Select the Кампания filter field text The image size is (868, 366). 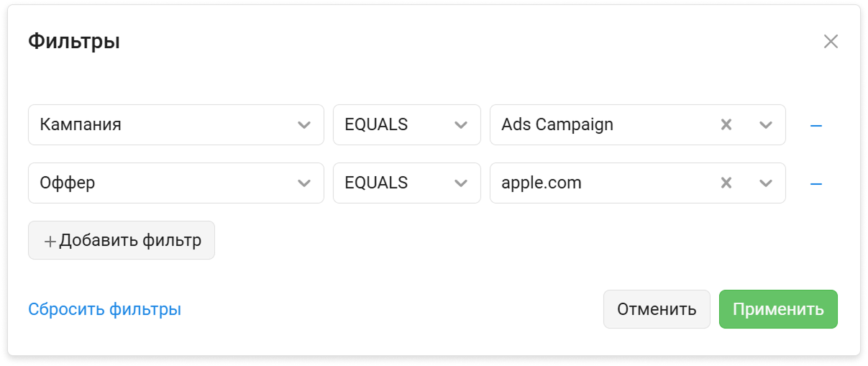[81, 125]
